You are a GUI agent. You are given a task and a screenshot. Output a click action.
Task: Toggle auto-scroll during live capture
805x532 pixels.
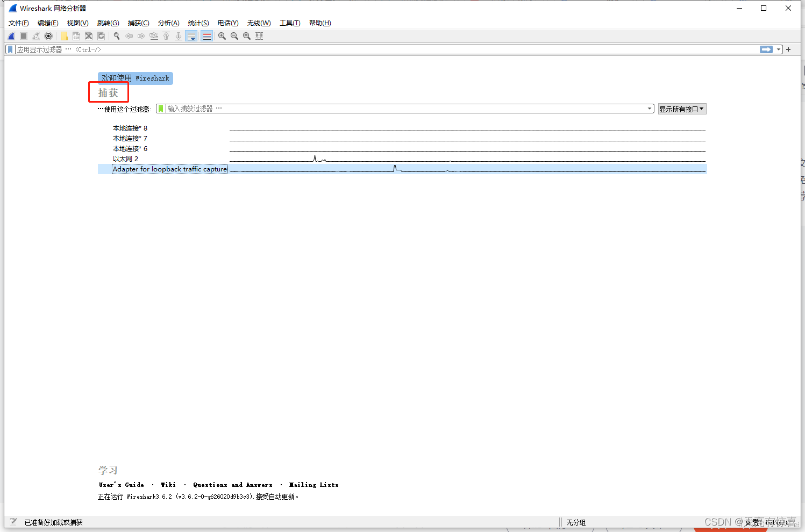pyautogui.click(x=191, y=36)
